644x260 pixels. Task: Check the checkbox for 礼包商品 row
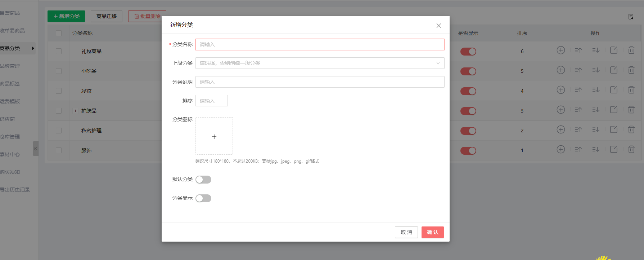59,51
